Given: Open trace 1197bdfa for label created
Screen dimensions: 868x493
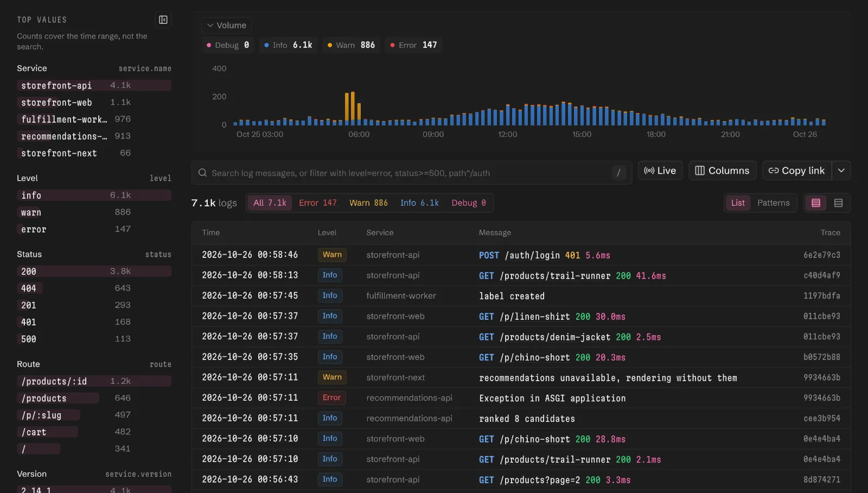Looking at the screenshot, I should (822, 296).
